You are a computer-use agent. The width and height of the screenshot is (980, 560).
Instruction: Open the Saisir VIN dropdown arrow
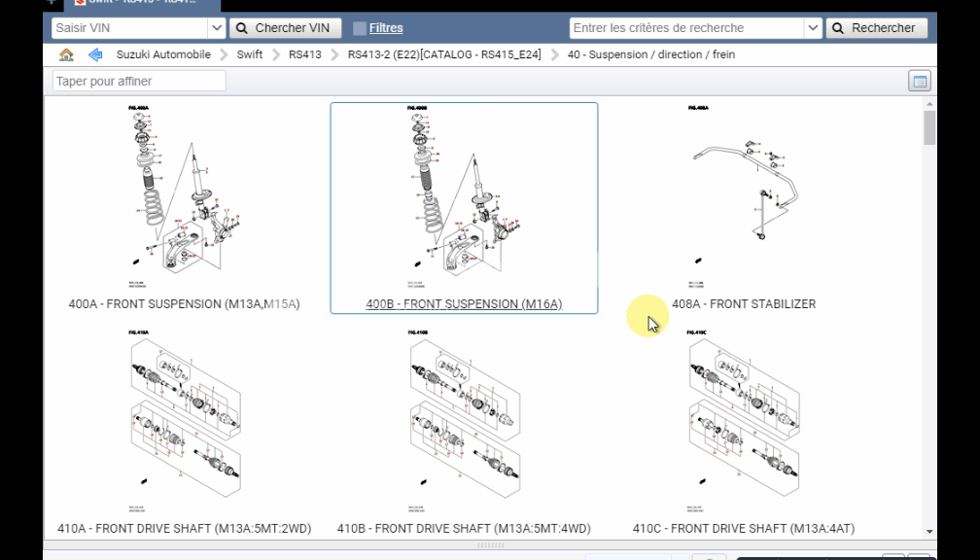216,28
